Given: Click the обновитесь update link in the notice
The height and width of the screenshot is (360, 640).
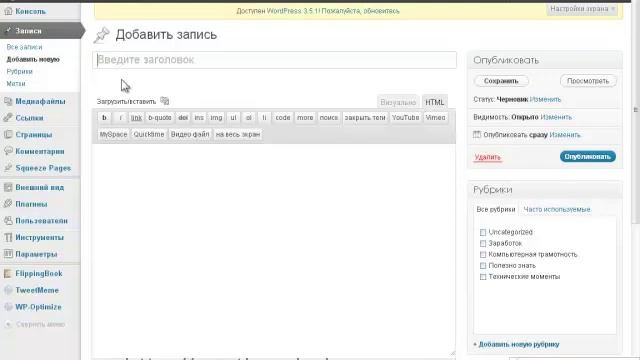Looking at the screenshot, I should point(381,11).
